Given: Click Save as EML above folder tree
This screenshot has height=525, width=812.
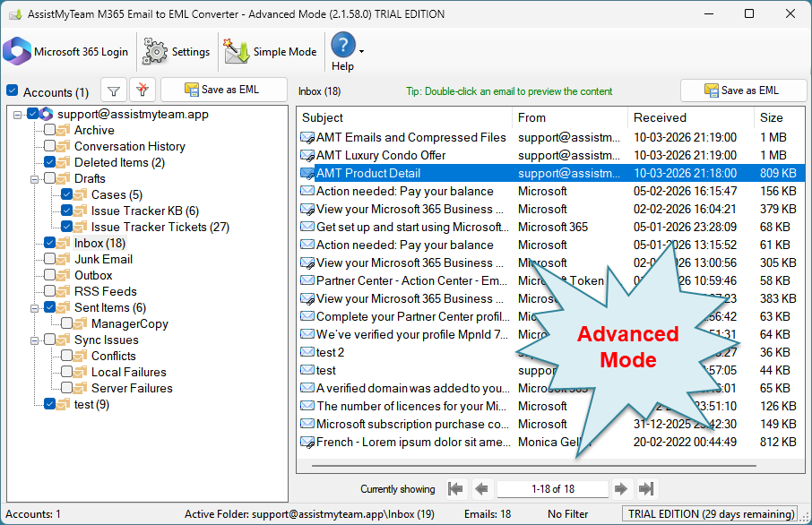Looking at the screenshot, I should pos(223,90).
